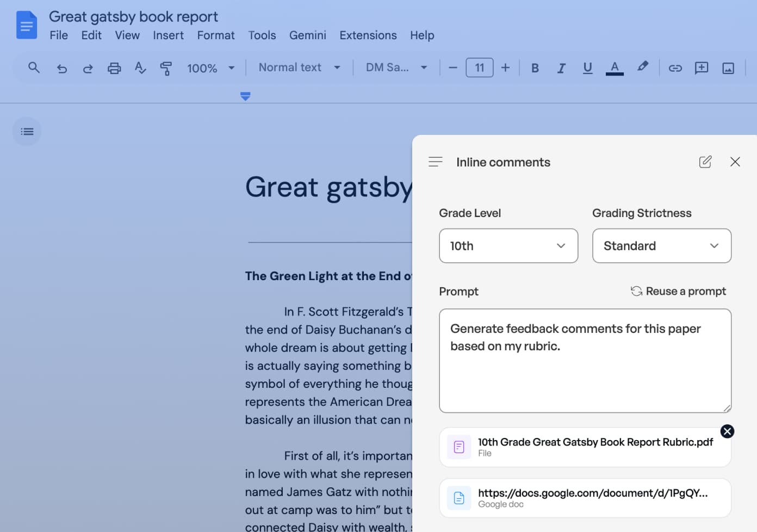Insert a link with chain icon
This screenshot has height=532, width=757.
pyautogui.click(x=675, y=68)
